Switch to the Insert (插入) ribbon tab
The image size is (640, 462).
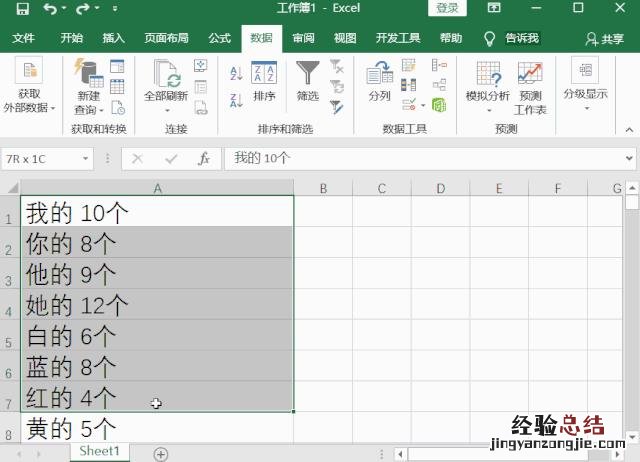click(x=114, y=38)
